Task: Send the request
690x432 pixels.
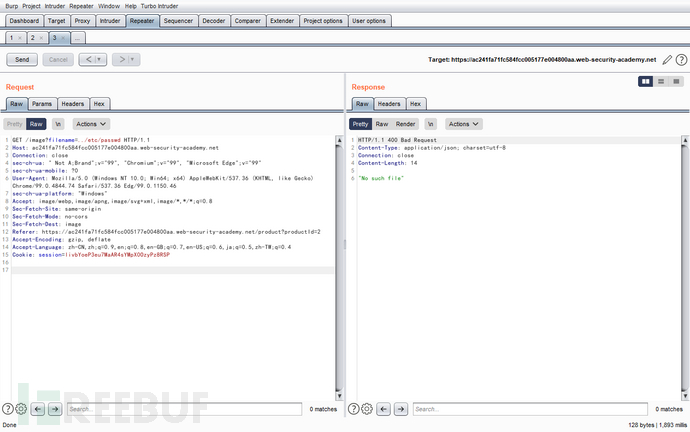Action: point(22,59)
